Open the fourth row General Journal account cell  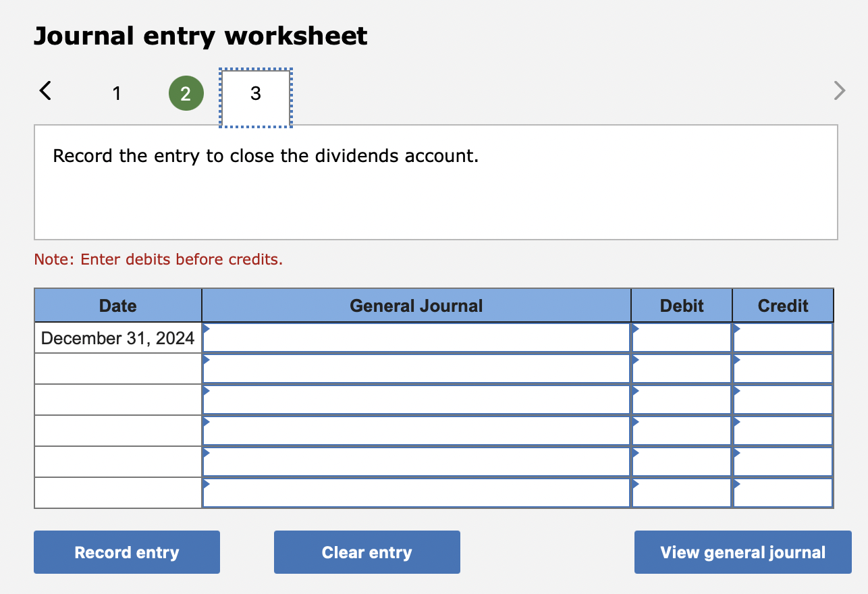[416, 431]
